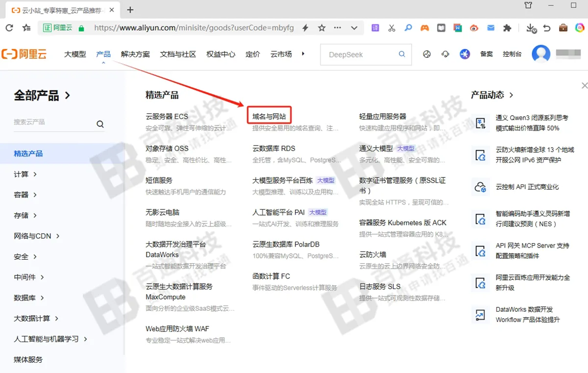Open the 解决方案 nav menu item
588x373 pixels.
pyautogui.click(x=135, y=54)
